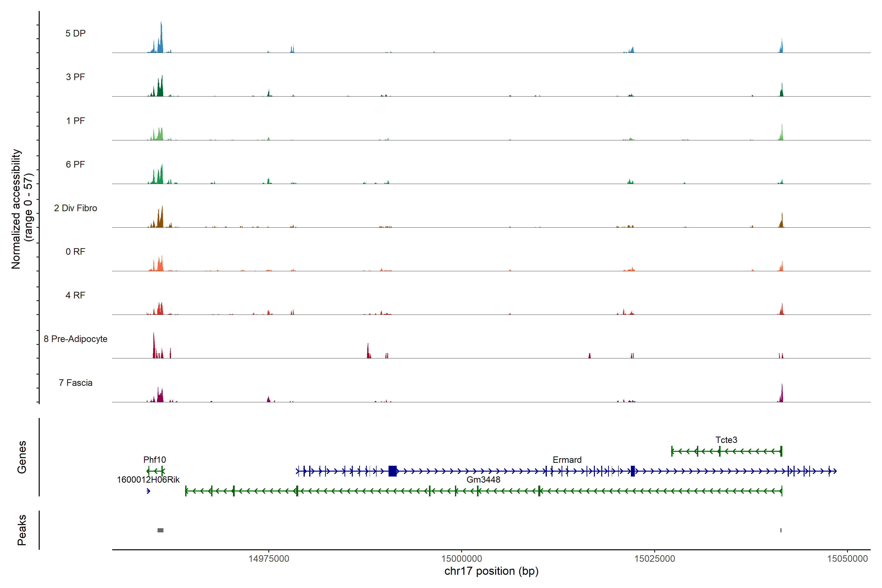Click the 5 DP track label
Image resolution: width=882 pixels, height=588 pixels.
(75, 33)
